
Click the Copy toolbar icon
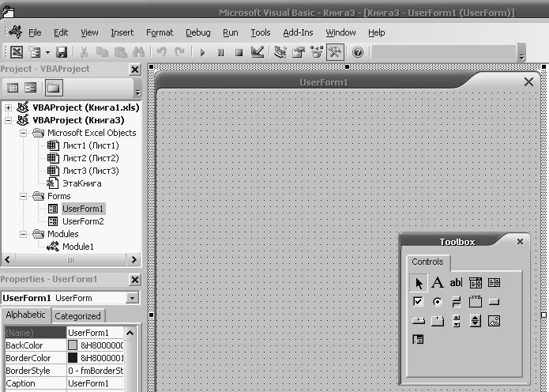click(x=102, y=52)
